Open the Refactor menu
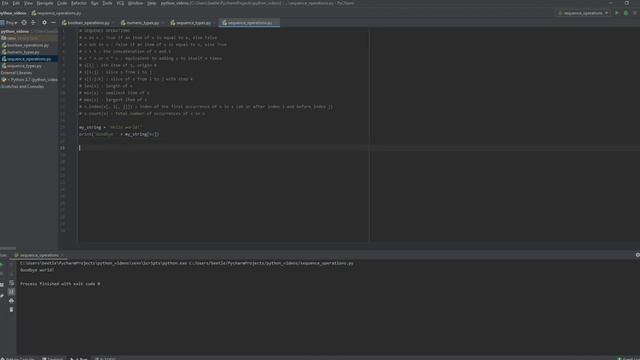Screen dimensions: 640x360 (x=79, y=3)
